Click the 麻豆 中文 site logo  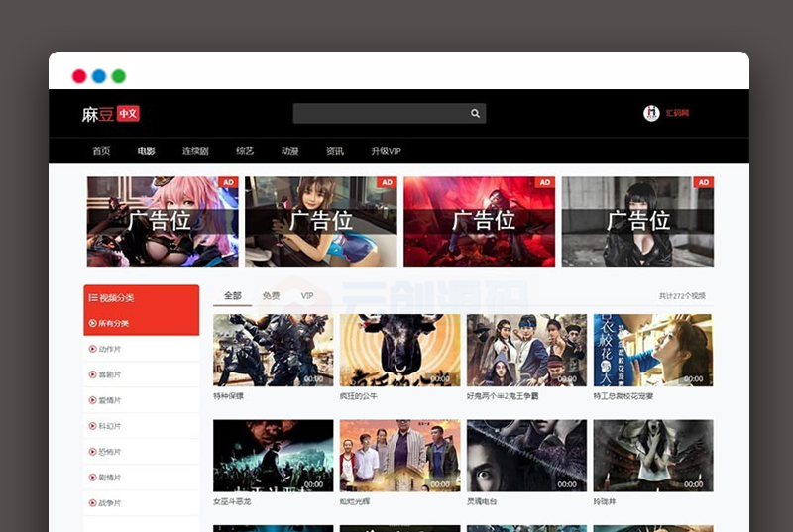click(x=110, y=114)
